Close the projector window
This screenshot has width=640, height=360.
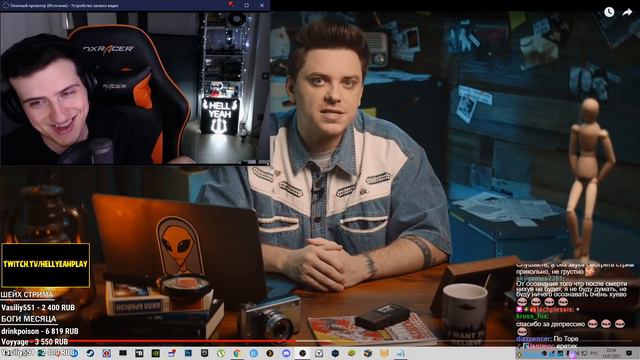[262, 5]
